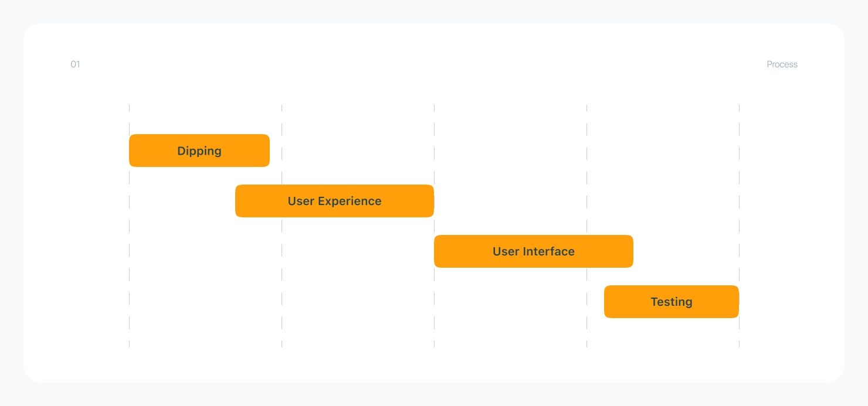Click the right edge of Dipping bar
868x406 pixels.
click(268, 151)
